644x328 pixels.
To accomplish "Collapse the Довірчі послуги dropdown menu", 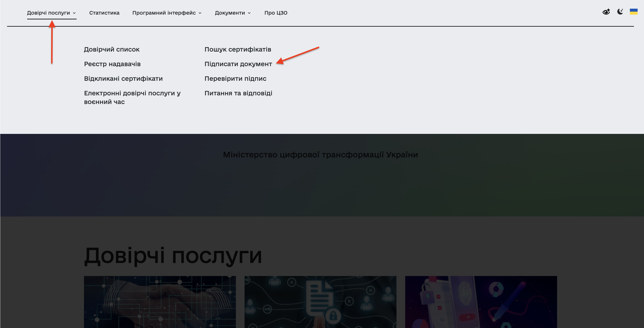I will [x=51, y=13].
